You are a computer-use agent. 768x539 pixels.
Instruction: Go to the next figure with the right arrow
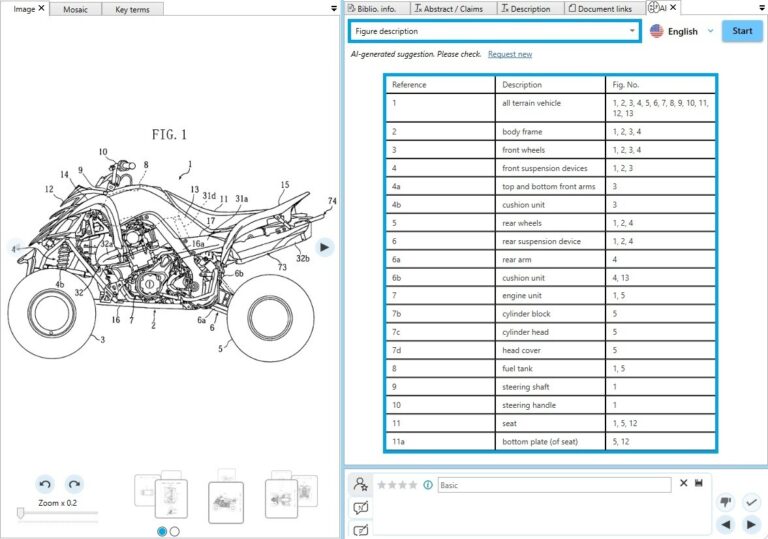pos(324,247)
